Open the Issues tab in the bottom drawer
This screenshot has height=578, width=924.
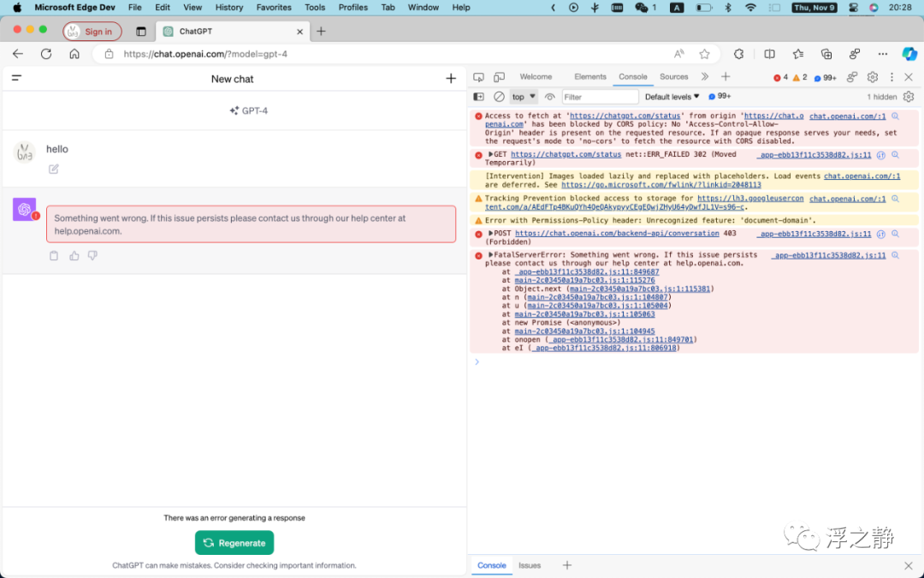[530, 565]
